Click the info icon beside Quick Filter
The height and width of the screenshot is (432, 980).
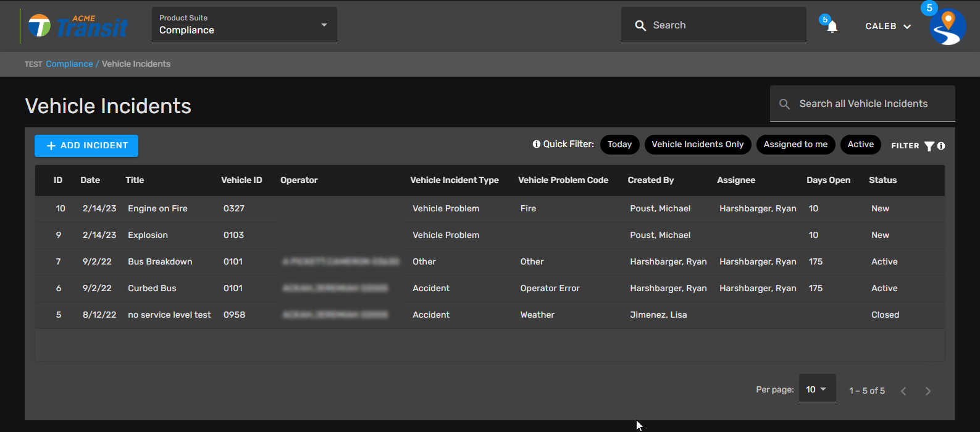[x=536, y=144]
